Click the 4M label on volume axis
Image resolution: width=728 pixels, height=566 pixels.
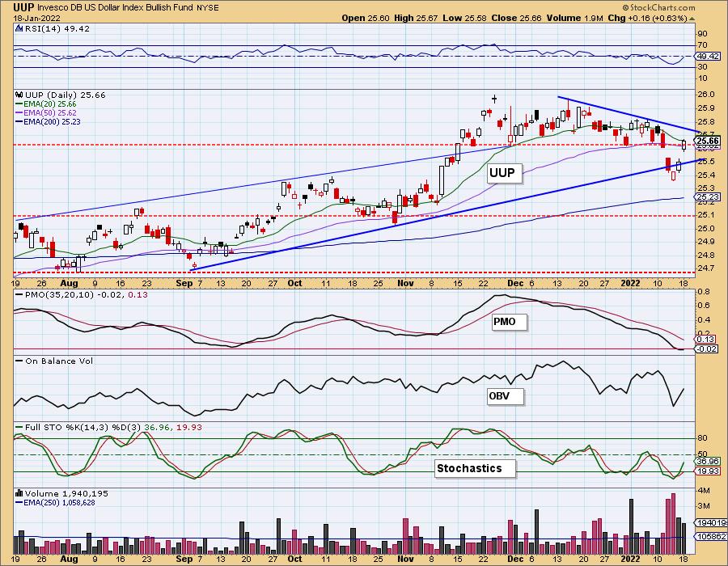click(x=704, y=490)
